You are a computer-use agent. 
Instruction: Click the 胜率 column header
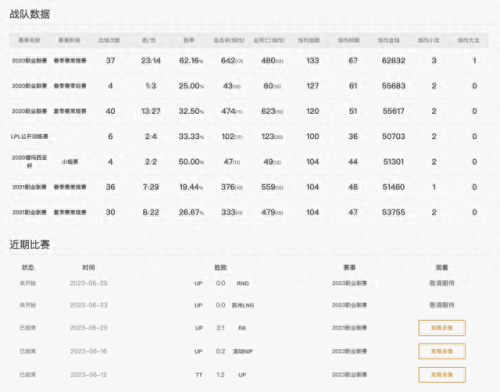189,40
